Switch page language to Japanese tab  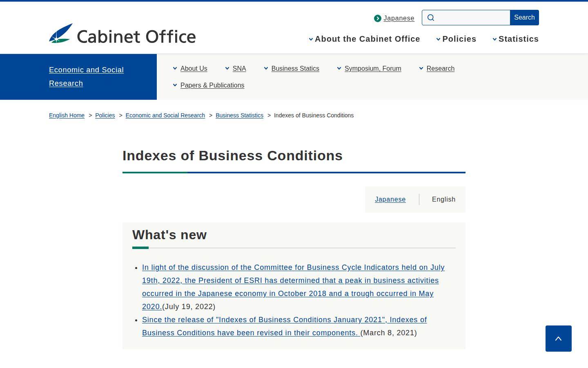click(390, 199)
